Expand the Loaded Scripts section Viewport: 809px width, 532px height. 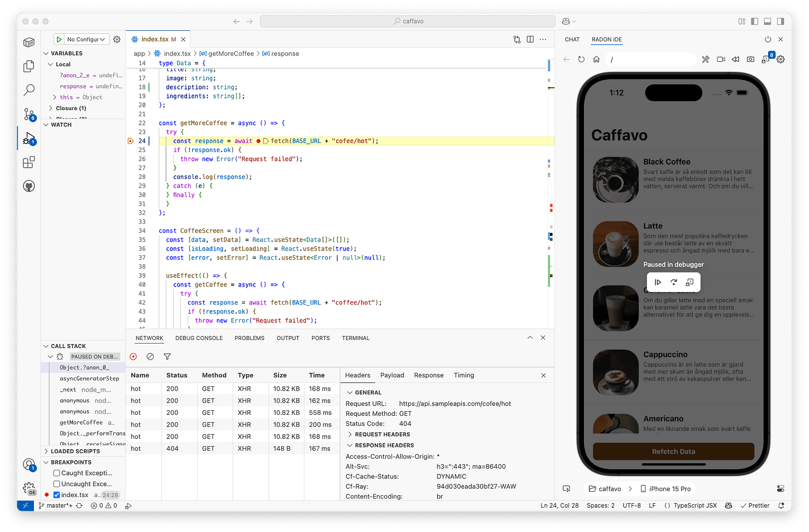75,451
